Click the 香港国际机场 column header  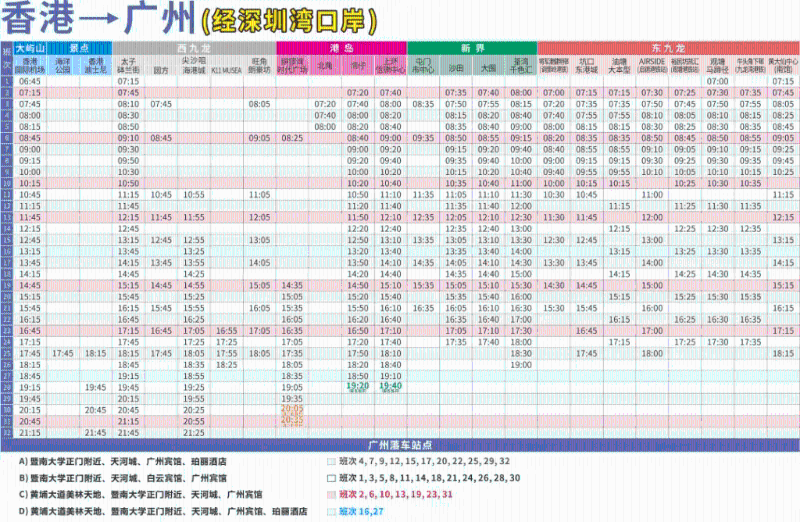pyautogui.click(x=30, y=66)
